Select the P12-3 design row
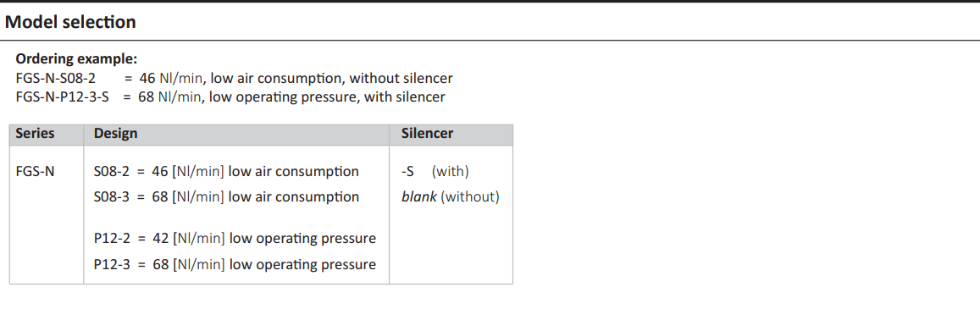The height and width of the screenshot is (309, 980). coord(235,265)
